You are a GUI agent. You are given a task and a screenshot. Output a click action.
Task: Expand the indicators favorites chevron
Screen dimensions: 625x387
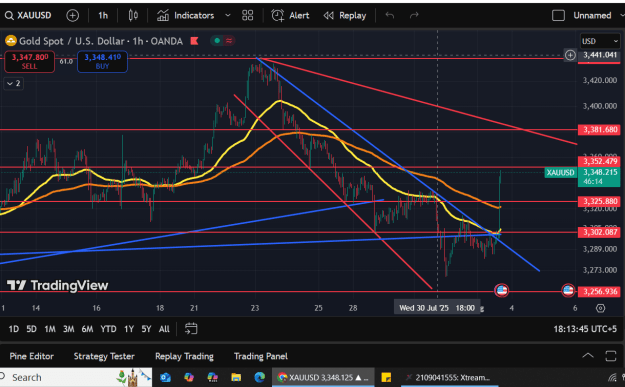pyautogui.click(x=228, y=16)
